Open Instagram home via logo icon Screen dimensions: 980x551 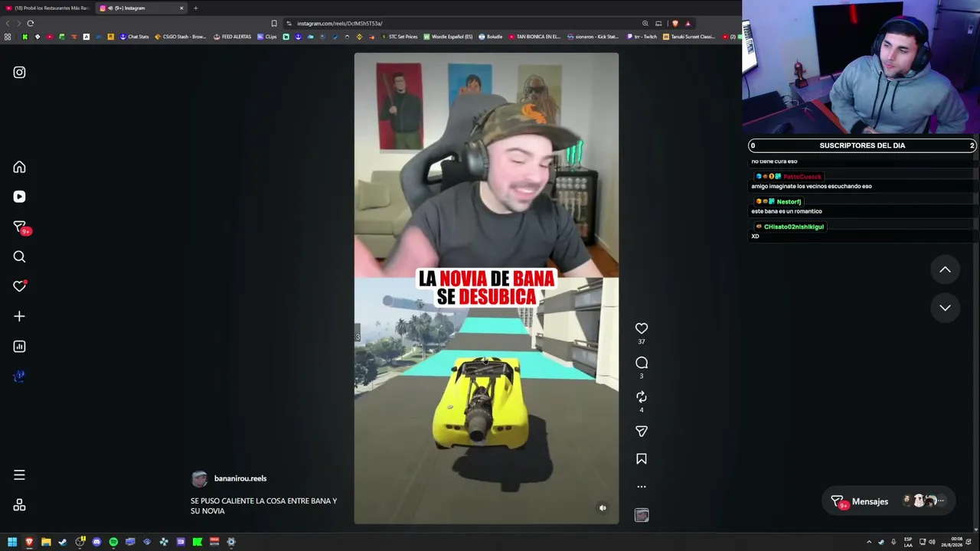point(19,73)
